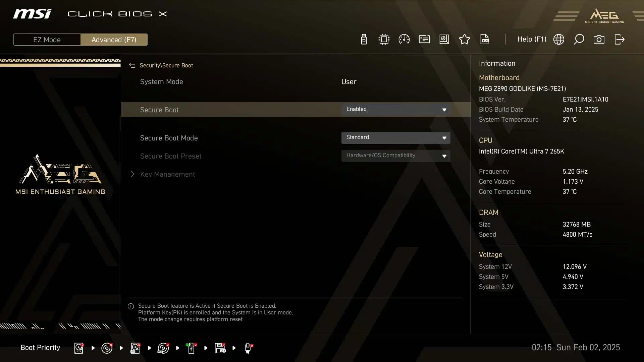The width and height of the screenshot is (644, 362).
Task: Switch to Advanced (F7) mode
Action: (x=114, y=40)
